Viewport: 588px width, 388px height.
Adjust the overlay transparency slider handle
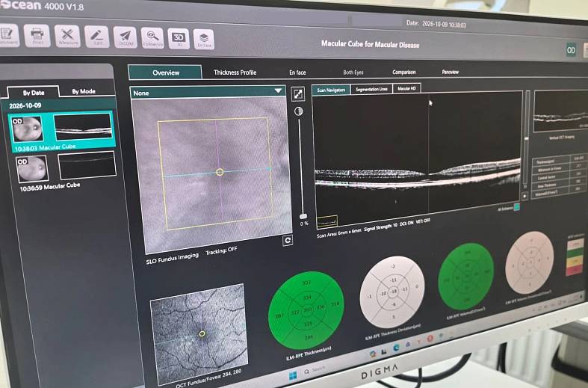point(303,217)
